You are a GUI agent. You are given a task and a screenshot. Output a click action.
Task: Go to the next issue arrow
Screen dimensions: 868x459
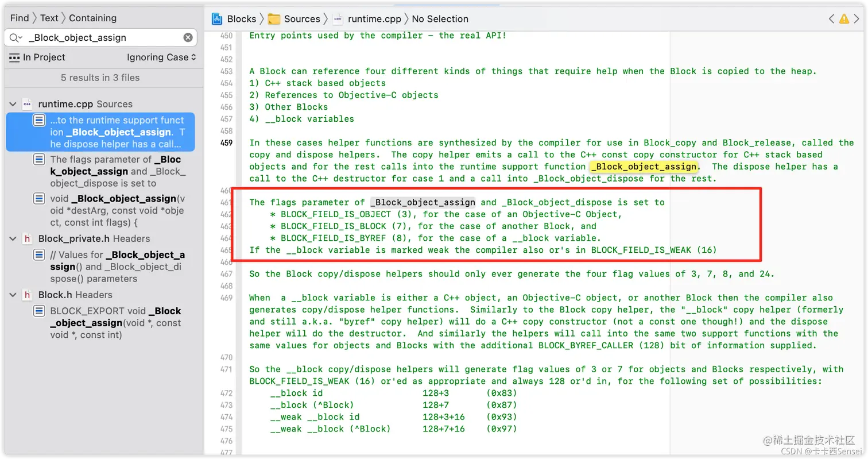point(858,19)
